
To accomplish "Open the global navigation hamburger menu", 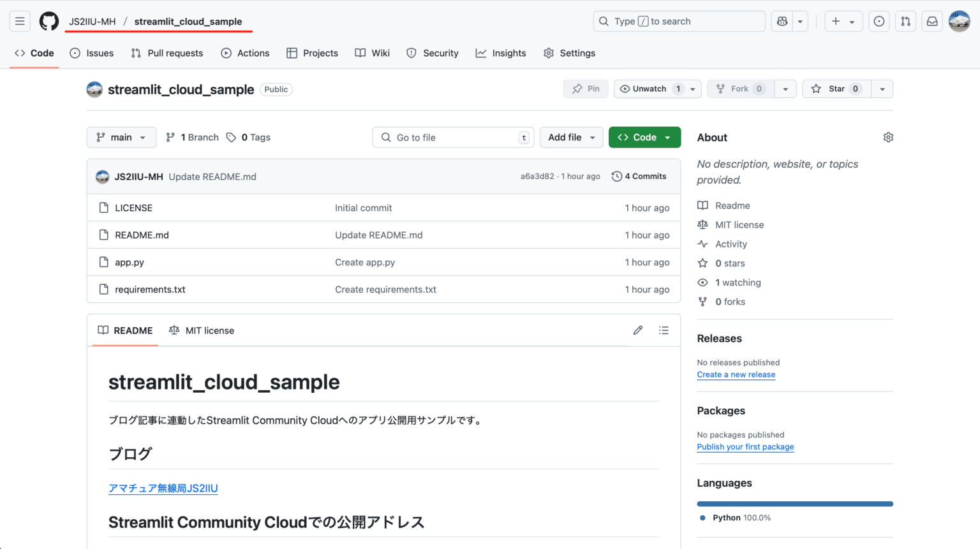I will 20,21.
